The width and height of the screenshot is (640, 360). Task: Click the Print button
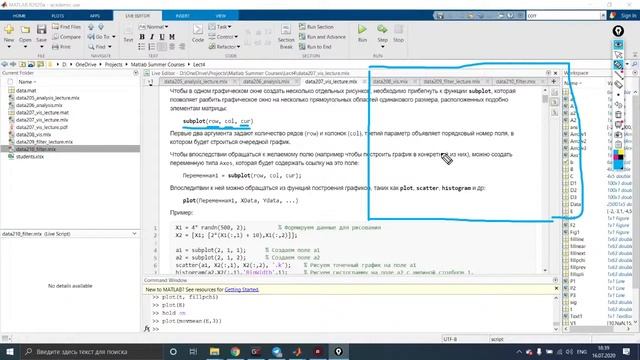tap(62, 47)
